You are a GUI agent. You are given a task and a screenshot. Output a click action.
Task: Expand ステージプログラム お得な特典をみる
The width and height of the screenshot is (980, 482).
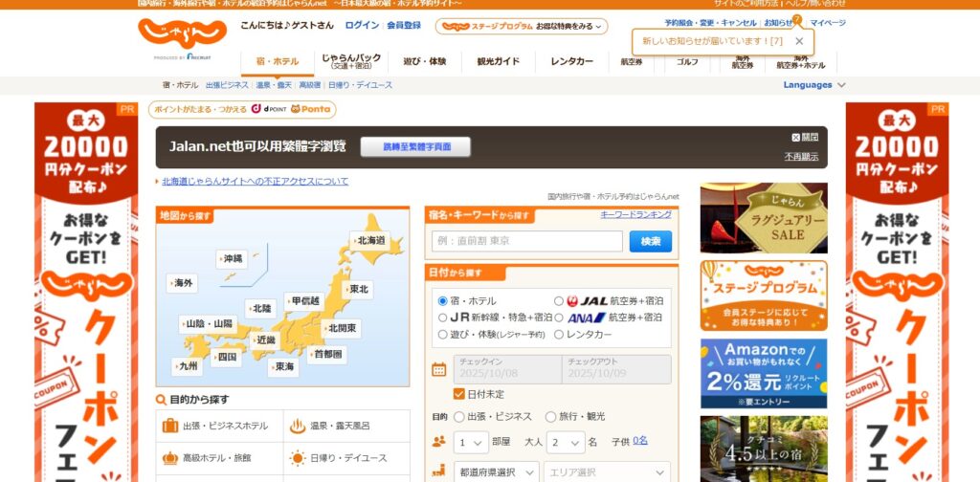tap(522, 26)
